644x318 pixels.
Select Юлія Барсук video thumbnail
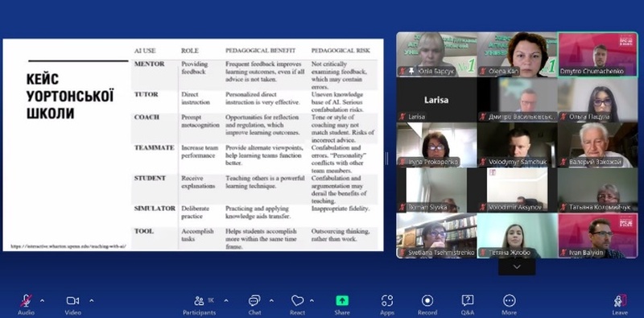pyautogui.click(x=436, y=54)
